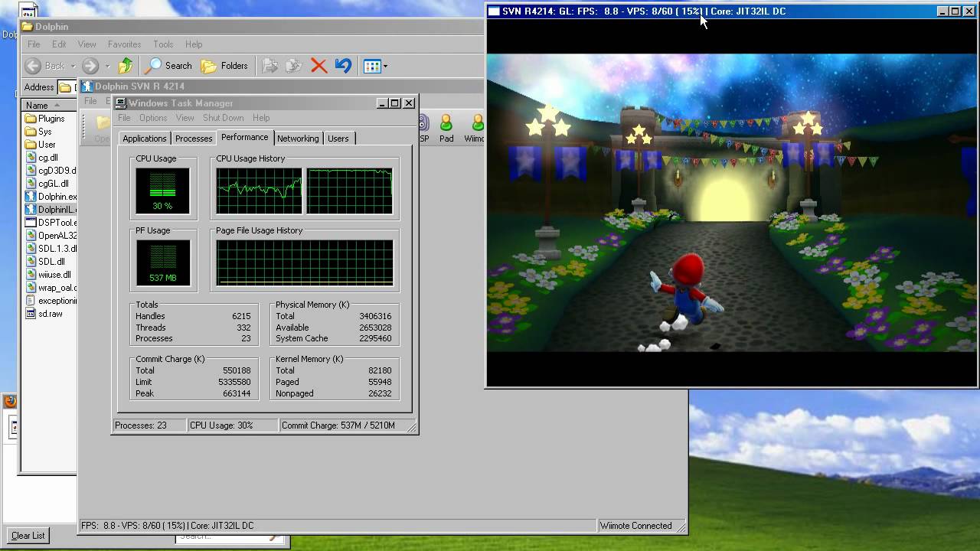The height and width of the screenshot is (551, 980).
Task: Select the wrap_oal file in the list
Action: (51, 288)
